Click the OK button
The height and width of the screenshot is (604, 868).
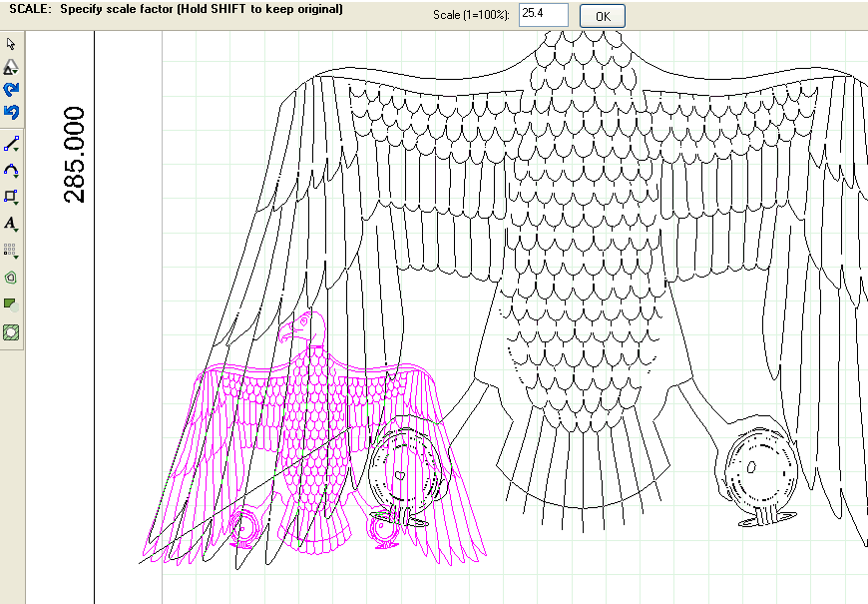(603, 16)
